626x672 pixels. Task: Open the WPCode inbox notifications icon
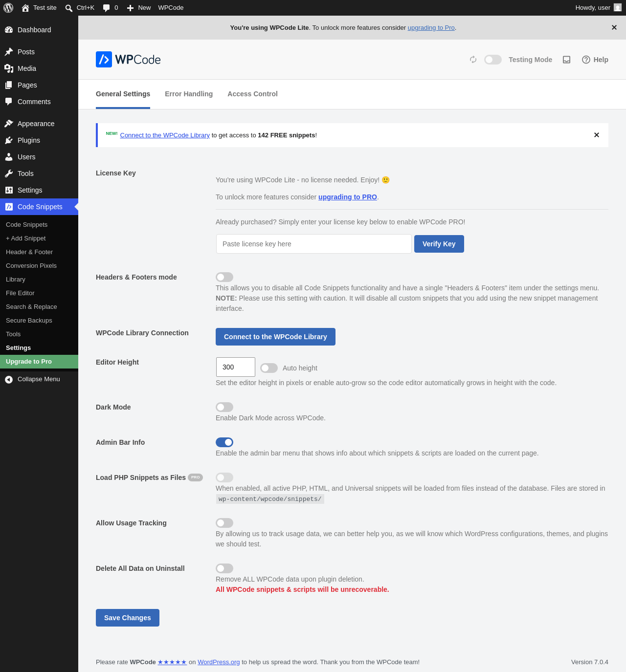(566, 60)
